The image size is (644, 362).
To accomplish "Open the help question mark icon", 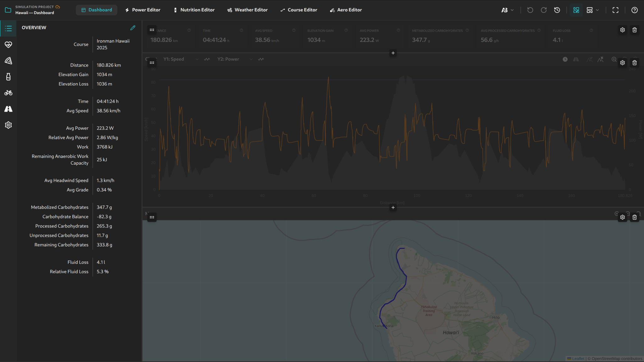I will click(635, 10).
